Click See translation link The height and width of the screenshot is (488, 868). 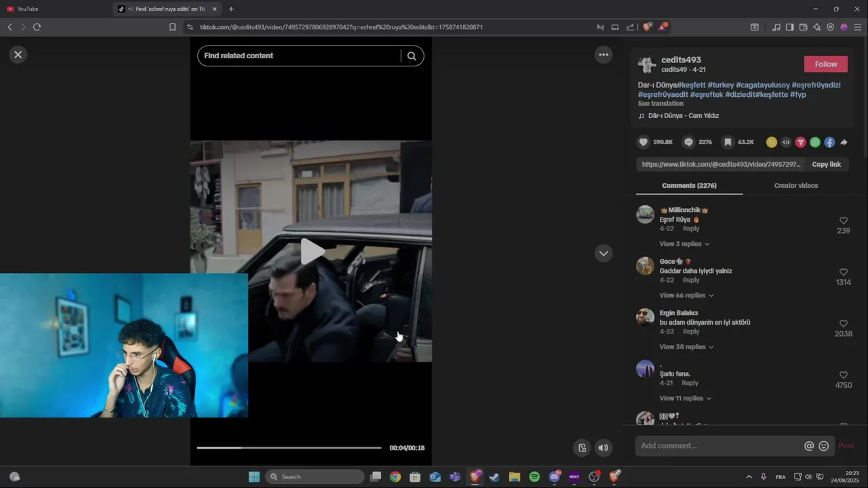[x=660, y=104]
